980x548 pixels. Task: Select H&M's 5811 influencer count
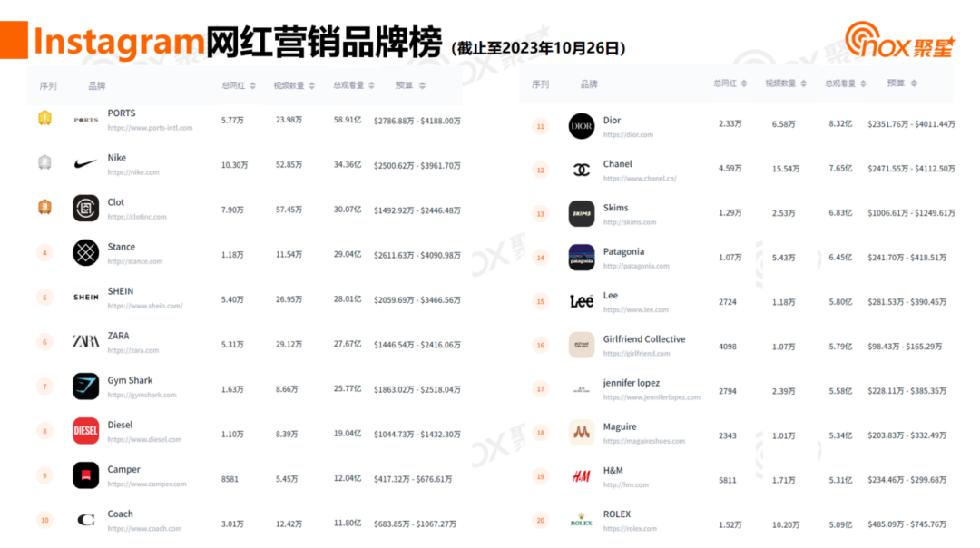coord(728,481)
